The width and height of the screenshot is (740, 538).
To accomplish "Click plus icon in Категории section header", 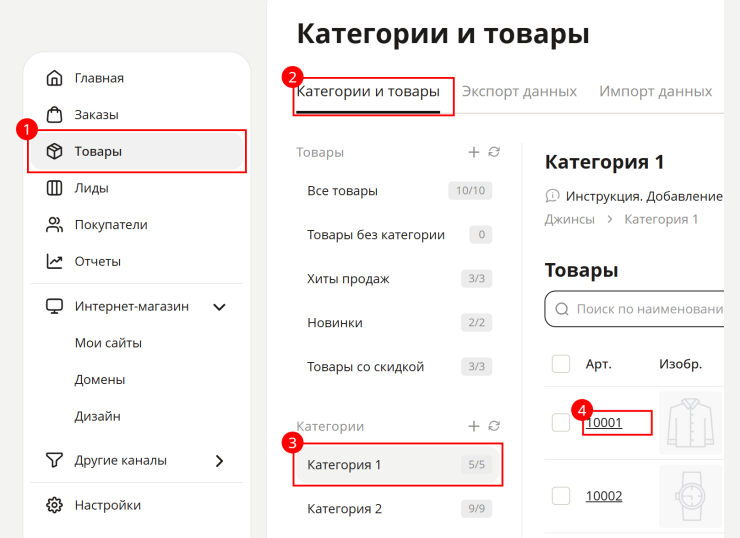I will 473,426.
